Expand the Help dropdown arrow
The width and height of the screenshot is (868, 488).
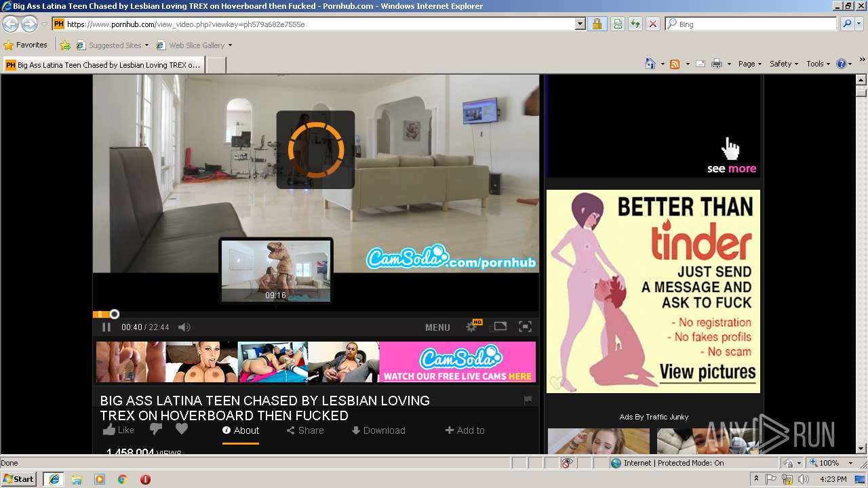click(x=851, y=64)
